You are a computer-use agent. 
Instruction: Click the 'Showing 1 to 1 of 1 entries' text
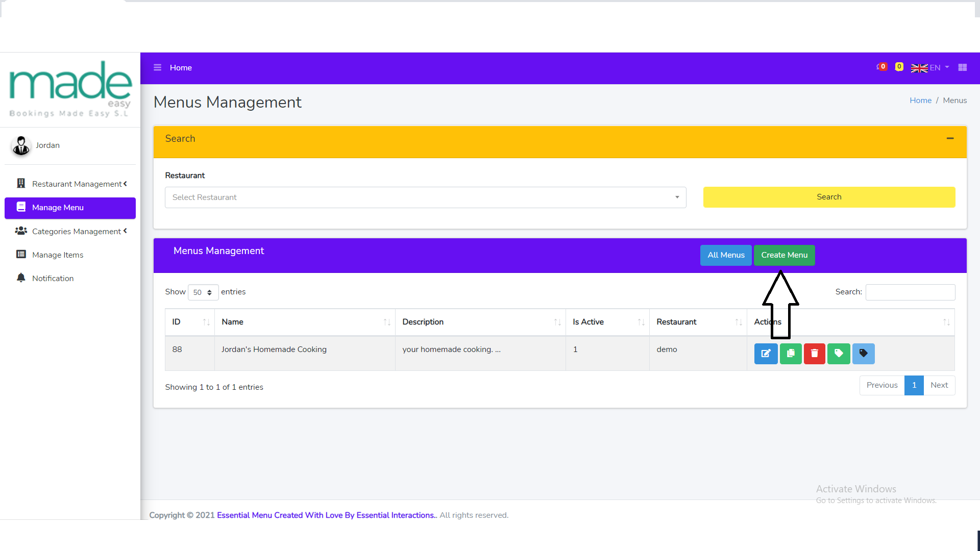pos(214,387)
